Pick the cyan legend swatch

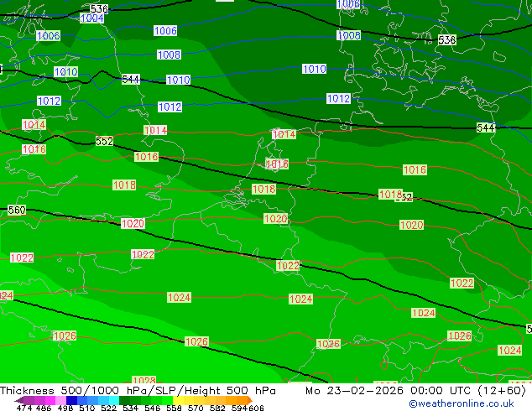pos(114,400)
